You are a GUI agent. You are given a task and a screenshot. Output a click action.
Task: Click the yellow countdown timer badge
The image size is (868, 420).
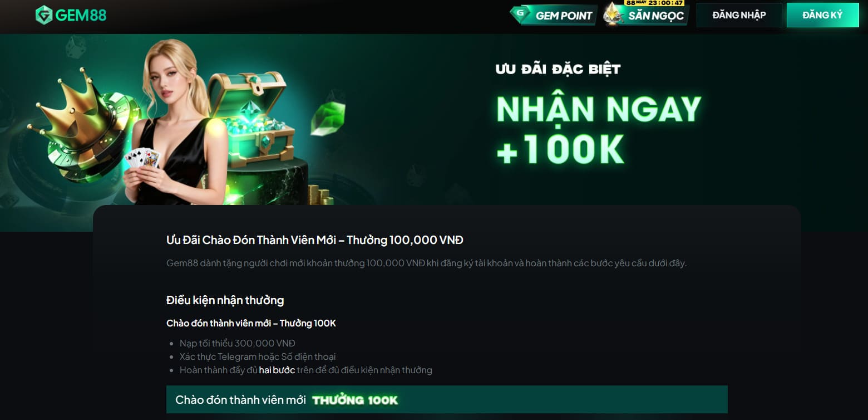pyautogui.click(x=654, y=3)
